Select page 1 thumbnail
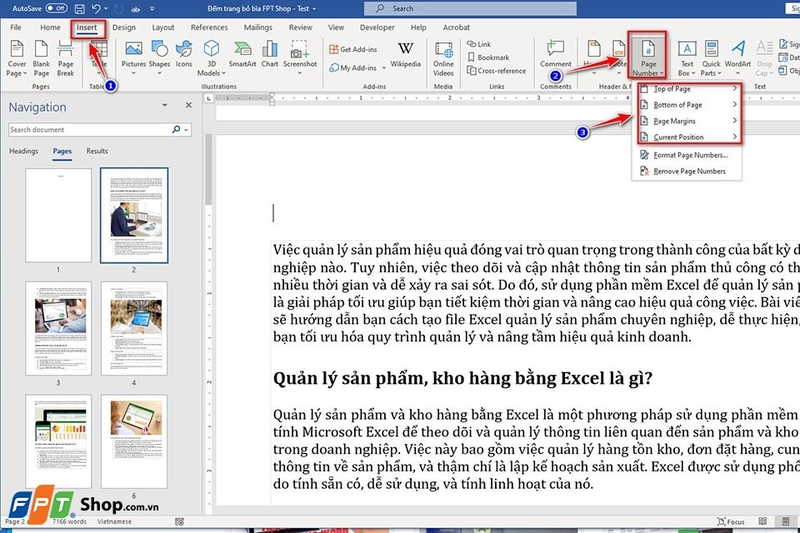Viewport: 800px width, 533px height. tap(58, 215)
